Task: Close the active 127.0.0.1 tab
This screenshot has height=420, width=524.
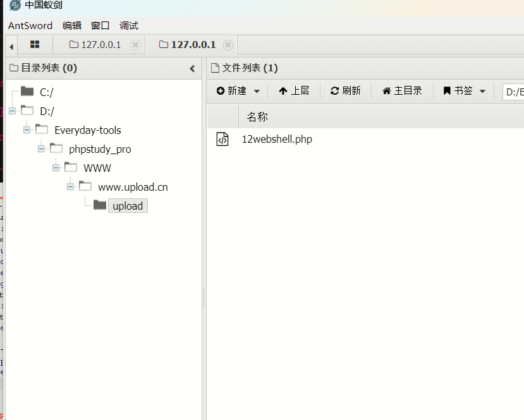Action: 228,45
